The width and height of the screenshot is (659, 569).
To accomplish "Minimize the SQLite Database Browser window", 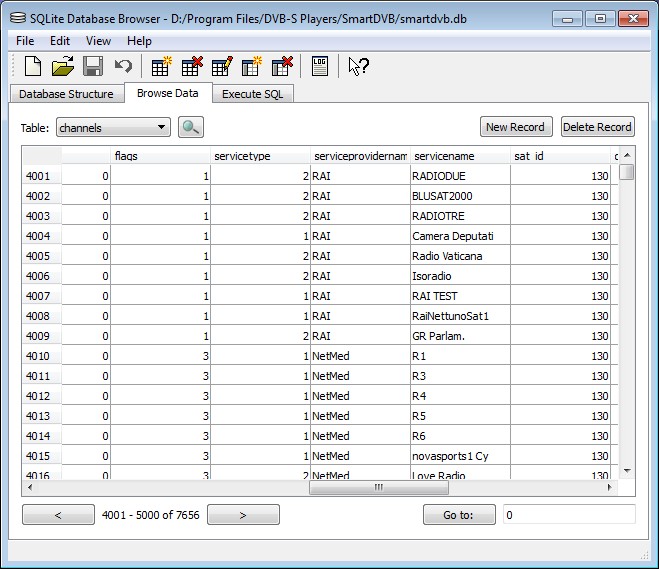I will pyautogui.click(x=567, y=19).
